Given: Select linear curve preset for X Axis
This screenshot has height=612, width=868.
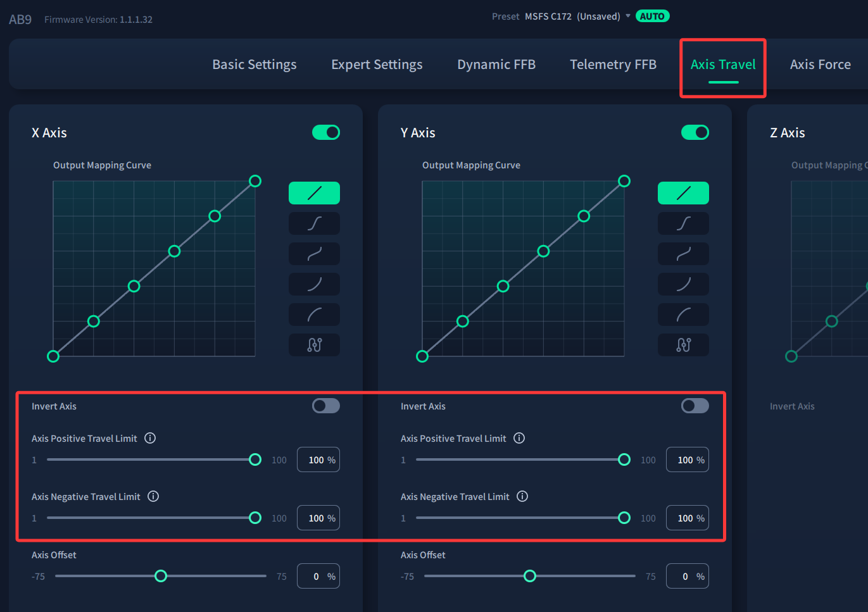Looking at the screenshot, I should 314,193.
